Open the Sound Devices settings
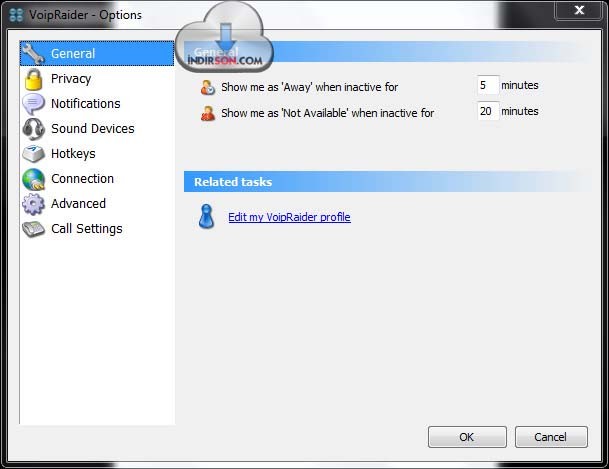The width and height of the screenshot is (609, 469). 97,129
